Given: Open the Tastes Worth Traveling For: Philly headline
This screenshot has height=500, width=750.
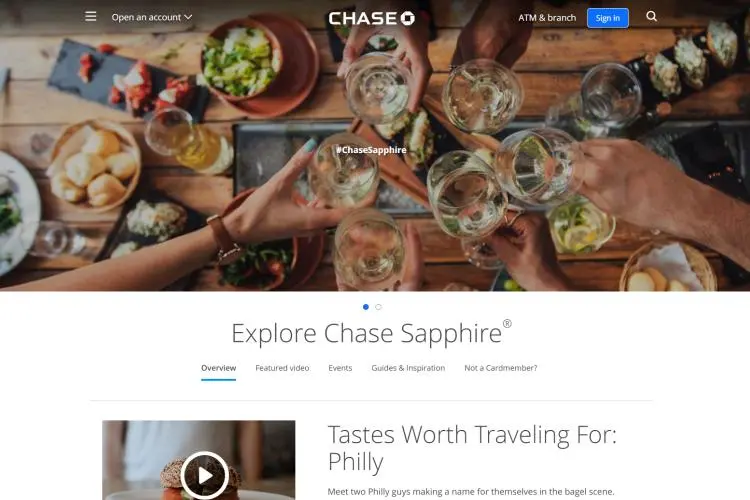Looking at the screenshot, I should (472, 448).
